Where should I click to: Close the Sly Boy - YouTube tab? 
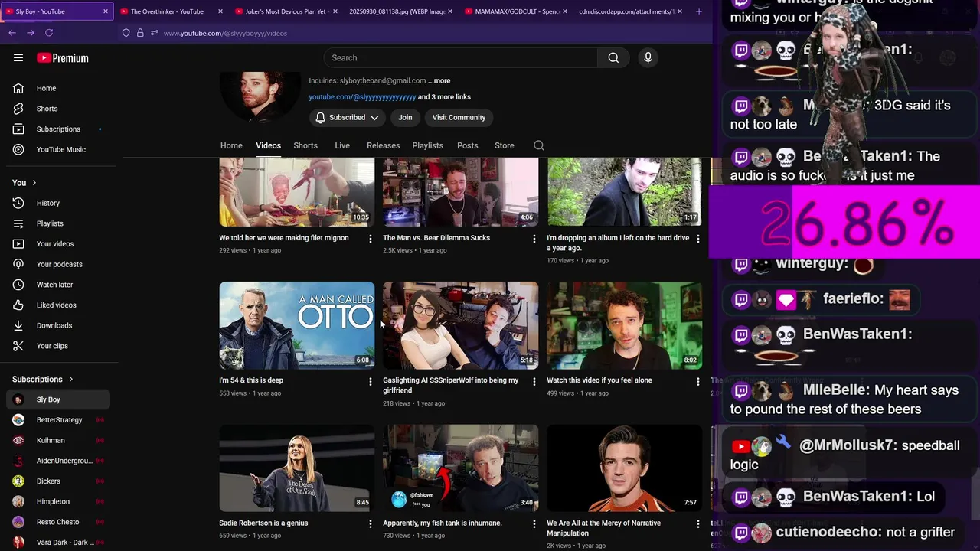click(x=106, y=11)
